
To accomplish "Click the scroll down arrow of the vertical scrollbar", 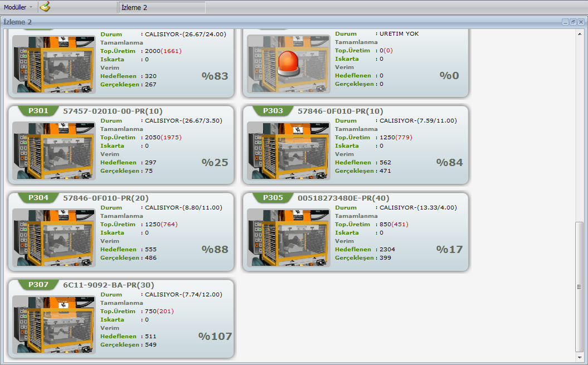I will (580, 357).
